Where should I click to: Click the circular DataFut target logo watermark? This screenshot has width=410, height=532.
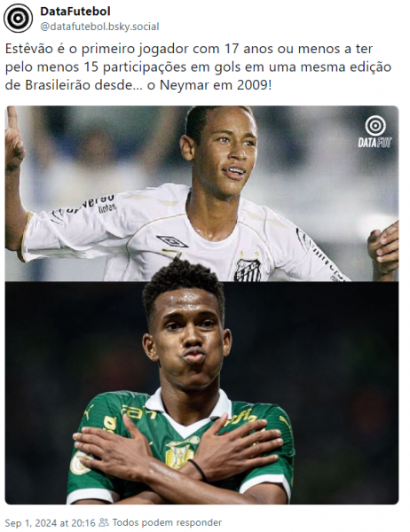click(x=375, y=126)
